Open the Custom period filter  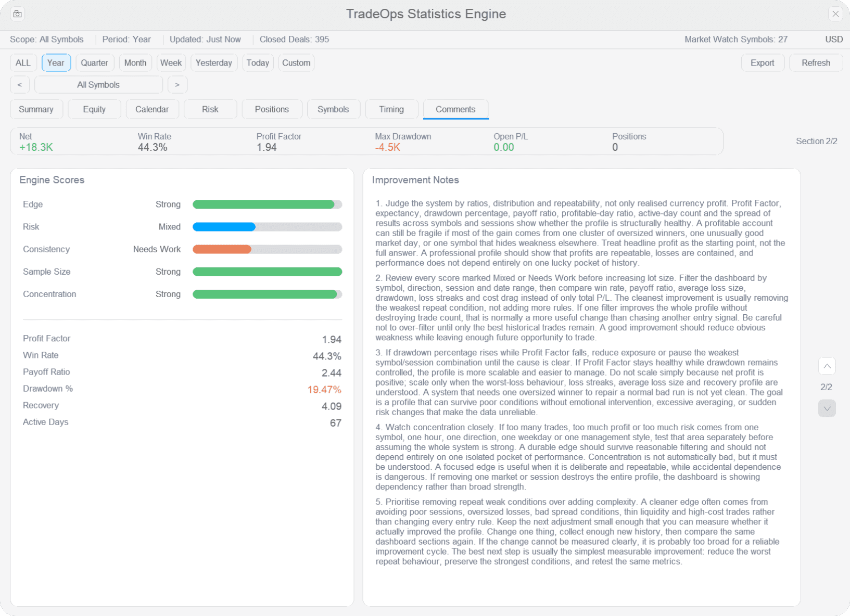(x=296, y=63)
